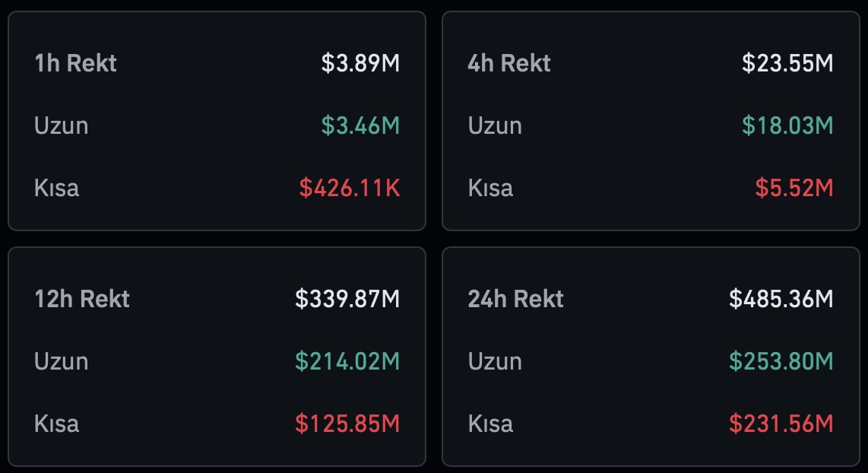This screenshot has width=868, height=473.
Task: Select the $426.11K short liquidation value
Action: (x=350, y=188)
